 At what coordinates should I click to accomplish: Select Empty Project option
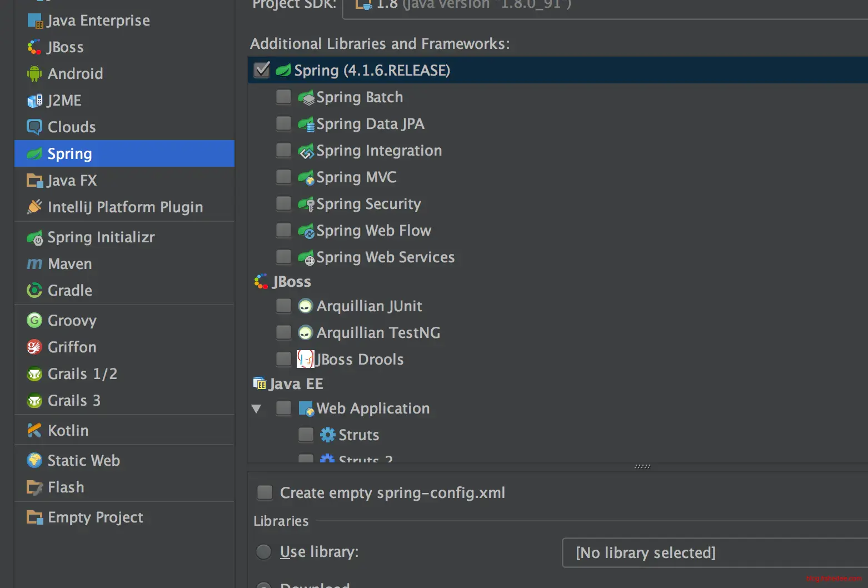click(x=95, y=517)
